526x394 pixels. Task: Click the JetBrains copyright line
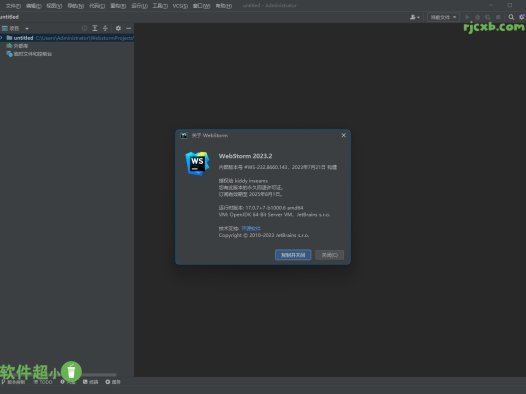(264, 235)
